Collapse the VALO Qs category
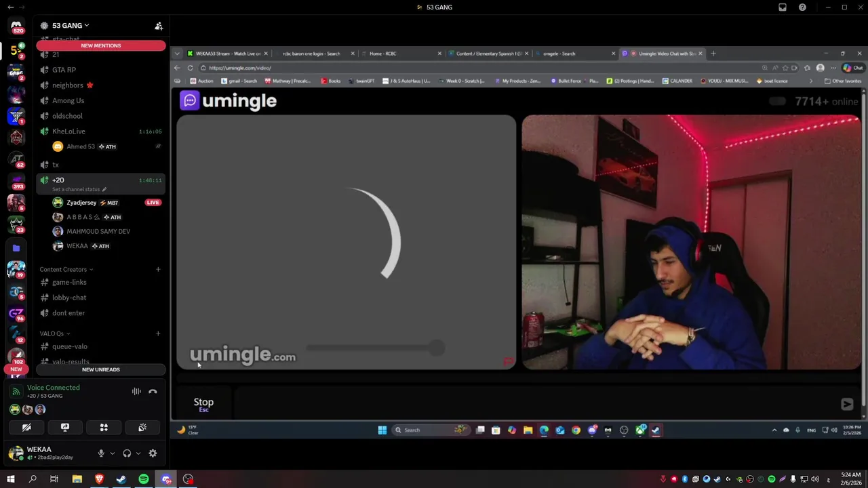 point(54,333)
